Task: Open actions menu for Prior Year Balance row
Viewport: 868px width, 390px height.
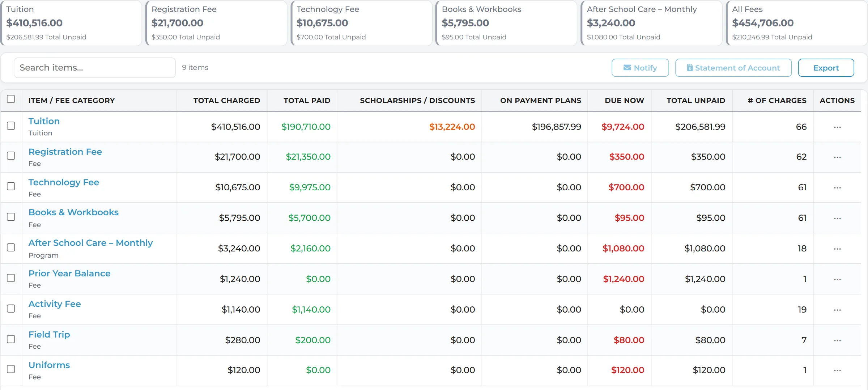Action: [837, 279]
